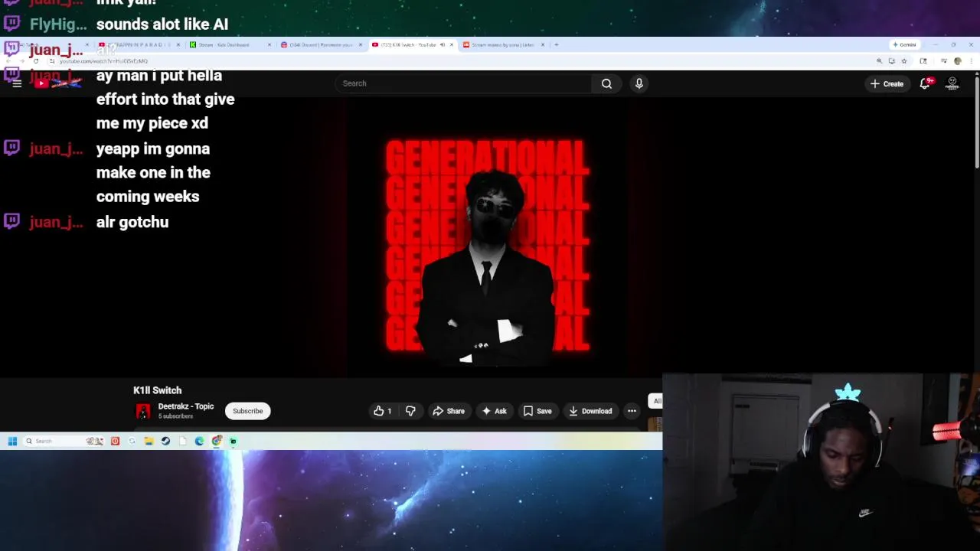Viewport: 980px width, 551px height.
Task: Start voice search with the microphone icon
Action: (639, 83)
